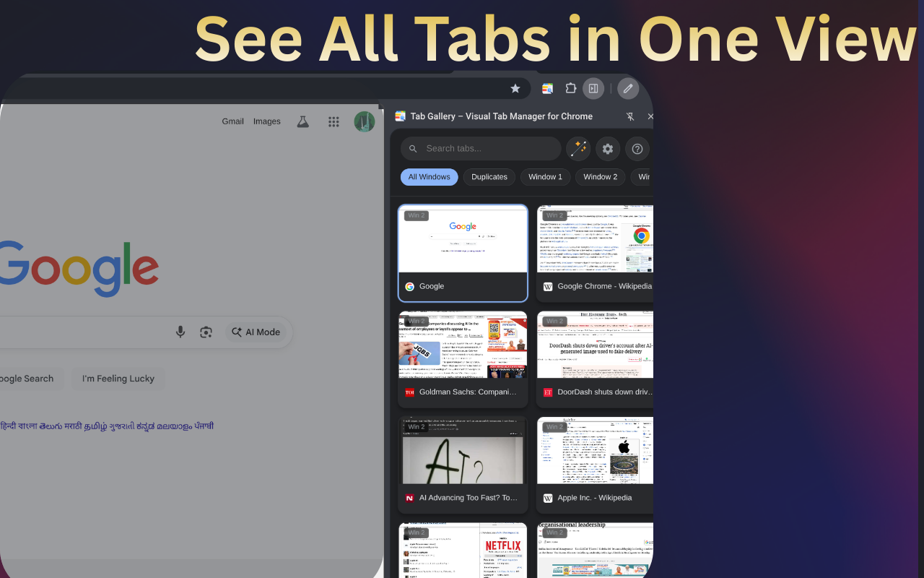This screenshot has height=578, width=924.
Task: Click the magic wand icon in Tab Gallery
Action: [x=578, y=149]
